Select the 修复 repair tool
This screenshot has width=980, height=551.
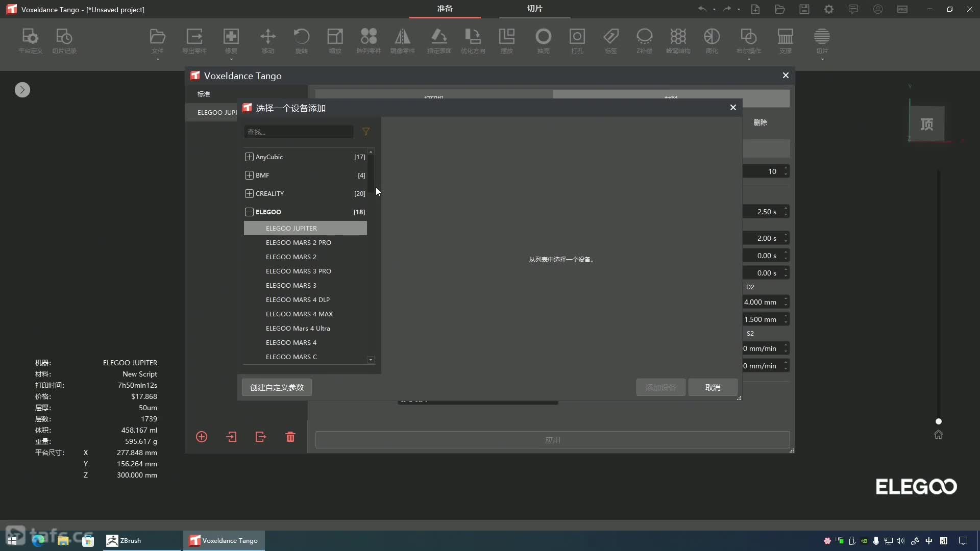(x=231, y=41)
